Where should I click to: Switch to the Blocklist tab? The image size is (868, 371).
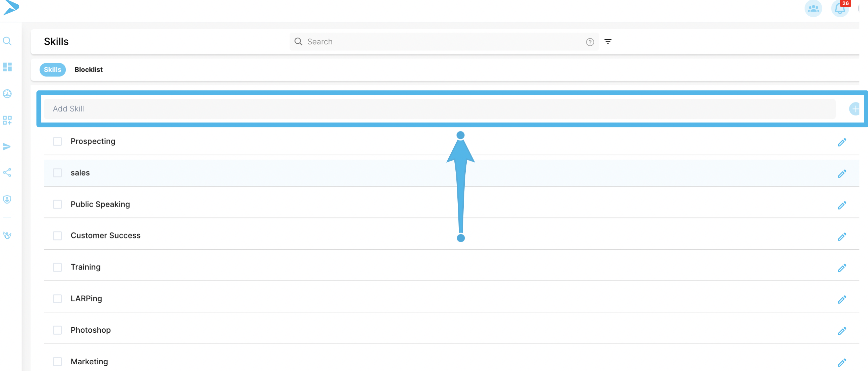coord(88,70)
